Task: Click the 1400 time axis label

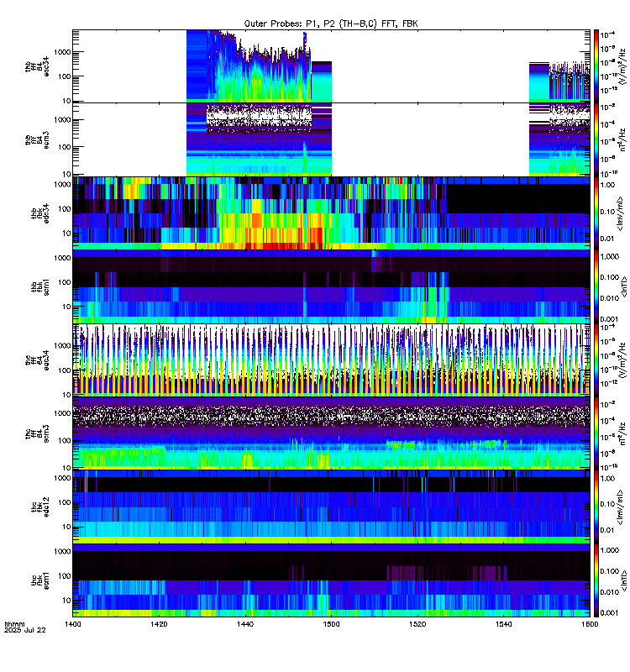Action: (72, 624)
